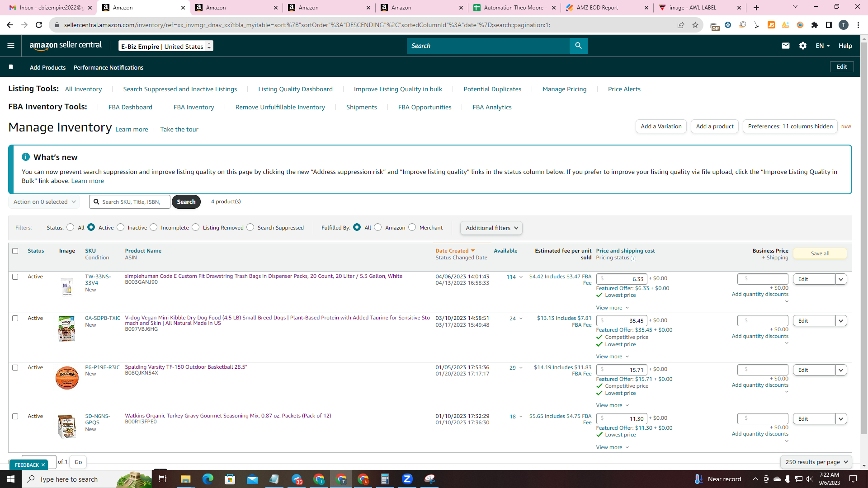Open the Windows notification center icon
868x488 pixels.
[x=853, y=479]
